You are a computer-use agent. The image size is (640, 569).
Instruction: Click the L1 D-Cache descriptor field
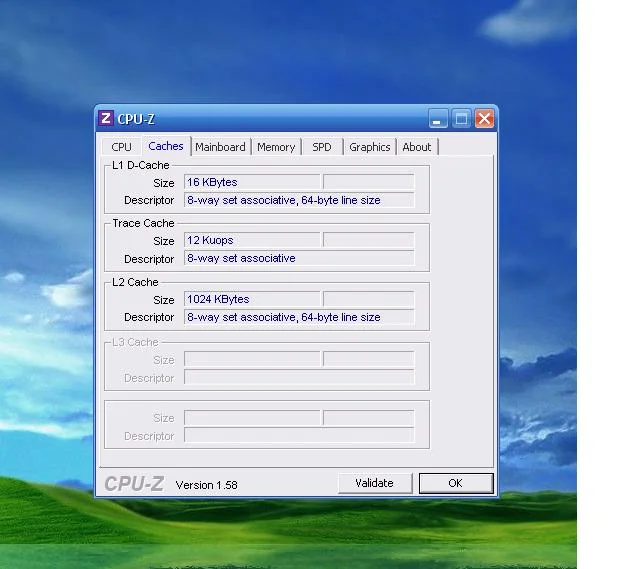[x=299, y=200]
